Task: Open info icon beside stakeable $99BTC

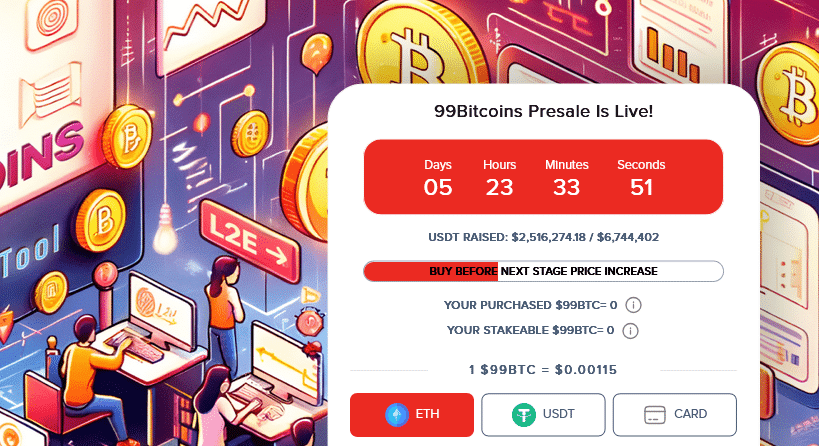Action: (630, 331)
